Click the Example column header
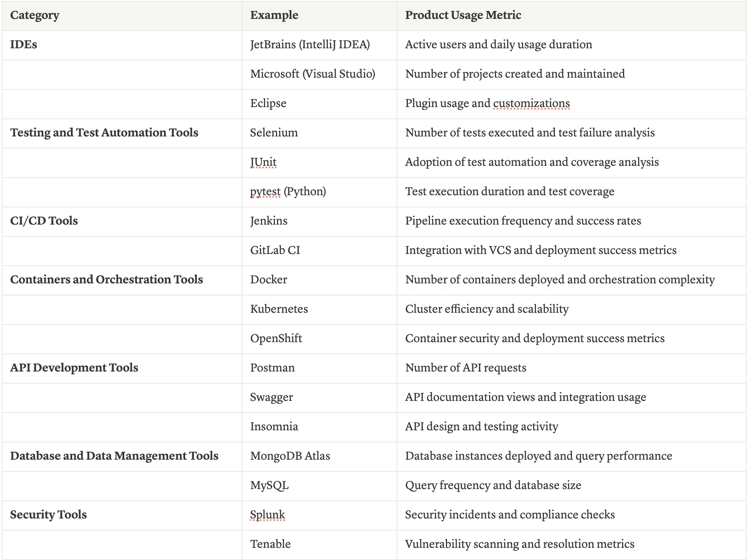This screenshot has width=748, height=560. [274, 16]
